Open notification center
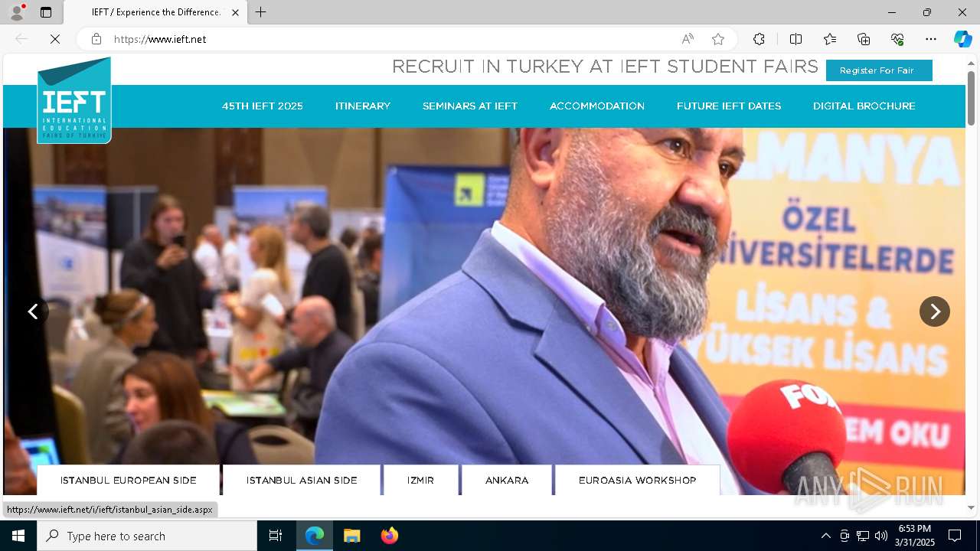980x551 pixels. [955, 536]
